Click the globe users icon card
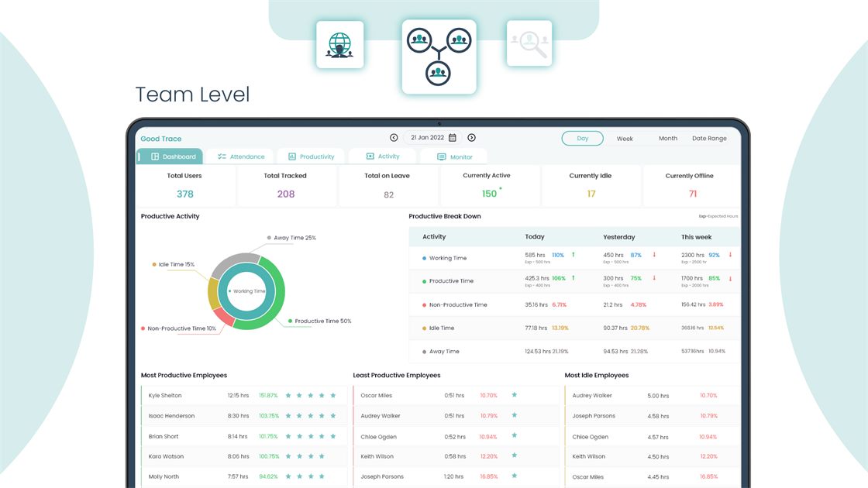 point(340,45)
